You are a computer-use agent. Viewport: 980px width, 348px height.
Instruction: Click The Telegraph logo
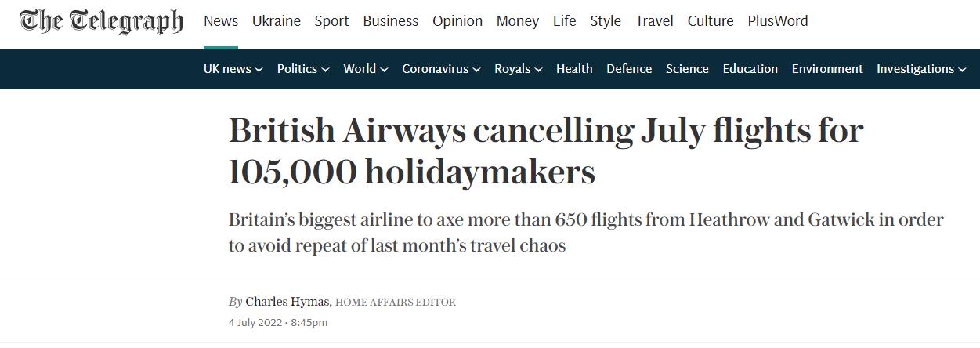click(101, 22)
